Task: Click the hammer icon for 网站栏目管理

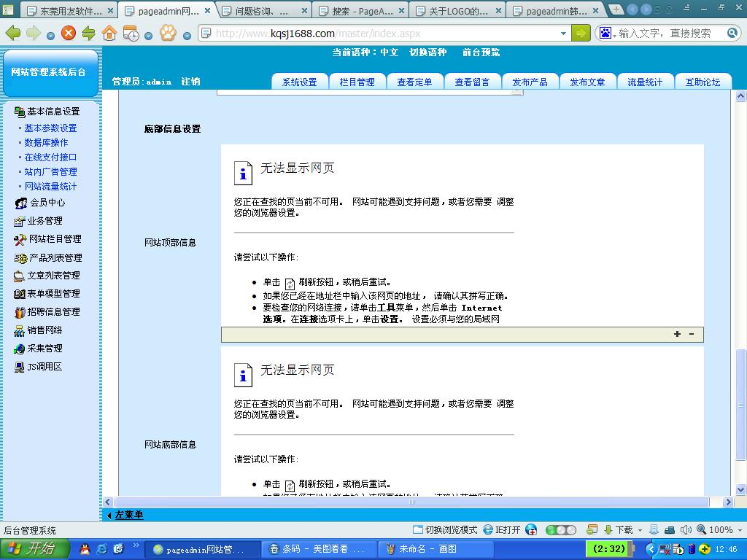Action: click(x=20, y=239)
